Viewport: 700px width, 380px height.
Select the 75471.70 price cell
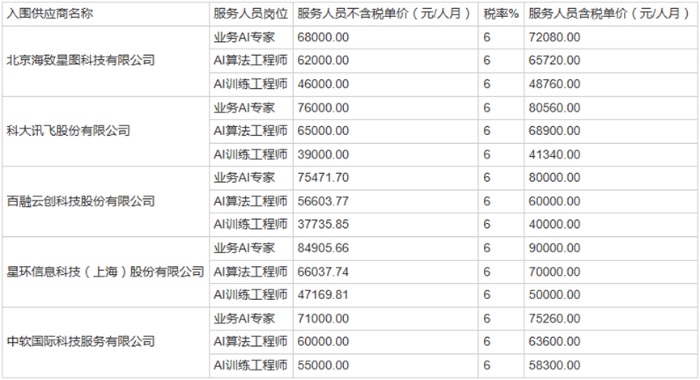[386, 178]
